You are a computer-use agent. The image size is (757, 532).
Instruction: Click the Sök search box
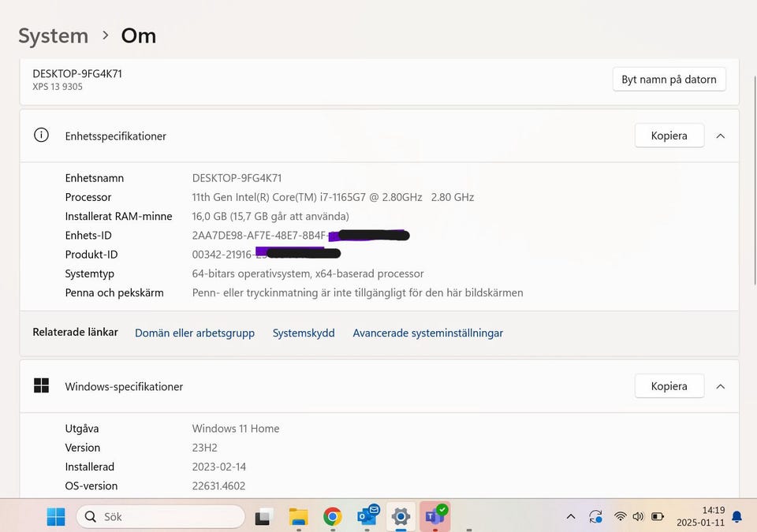(x=161, y=516)
